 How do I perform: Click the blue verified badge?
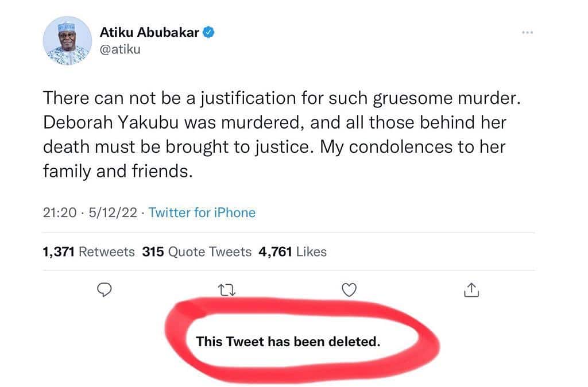[210, 33]
